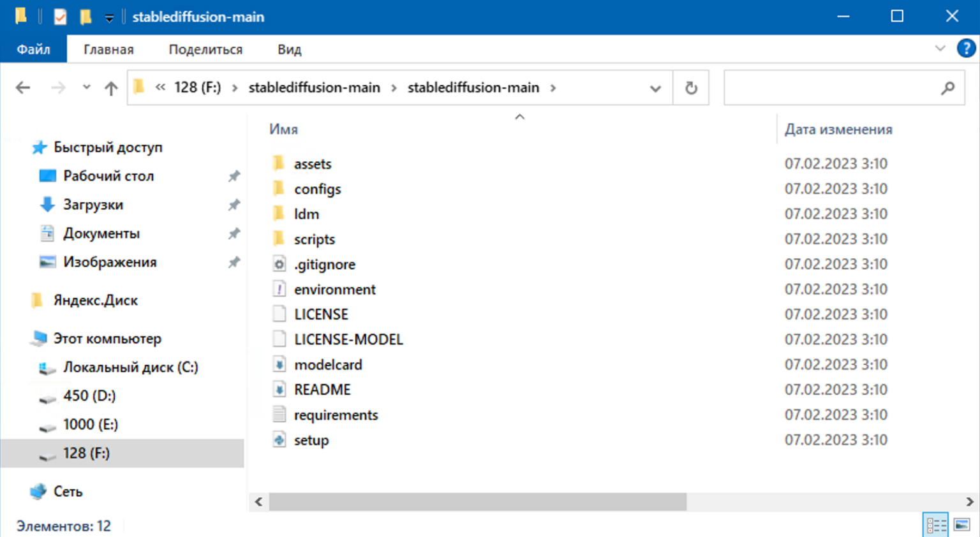Go up one folder level
Viewport: 980px width, 537px height.
pos(111,88)
